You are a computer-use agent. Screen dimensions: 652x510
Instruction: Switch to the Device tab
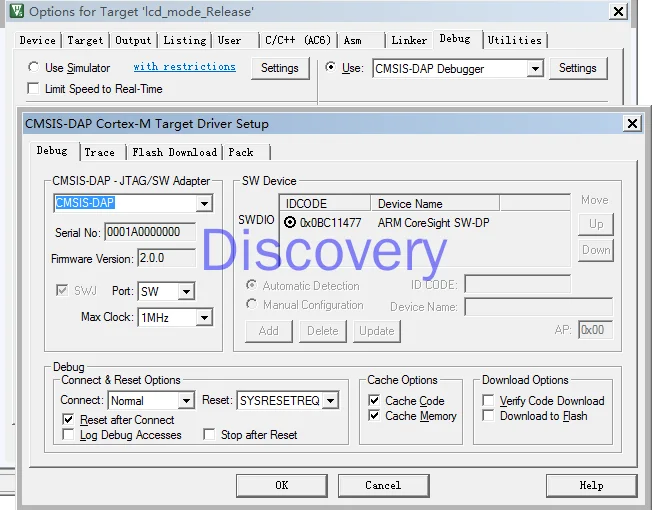[x=37, y=40]
